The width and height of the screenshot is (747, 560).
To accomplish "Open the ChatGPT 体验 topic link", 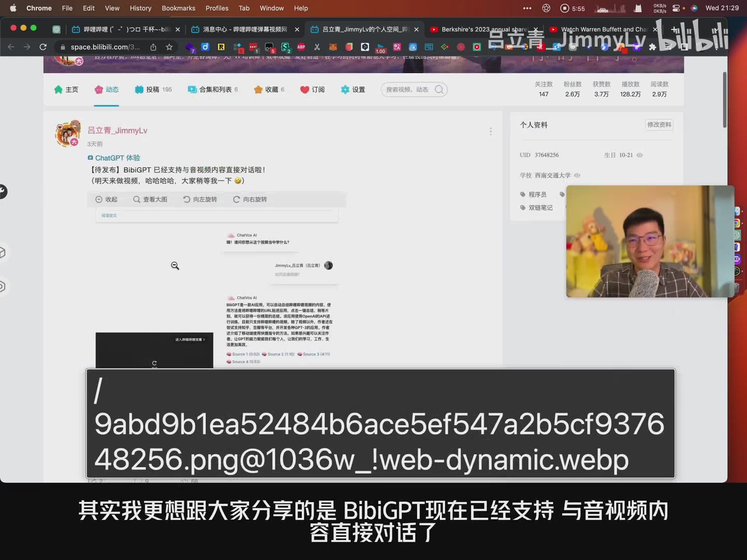I will (117, 158).
